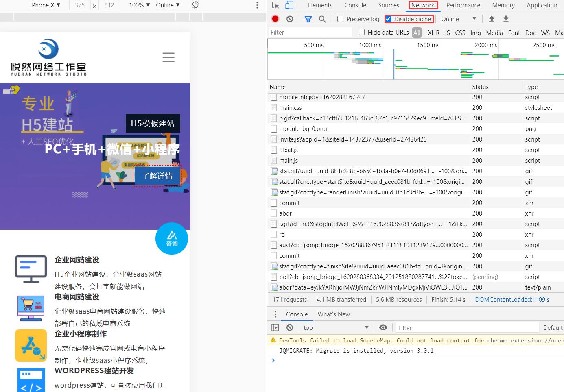
Task: Filter requests by CSS
Action: click(460, 33)
